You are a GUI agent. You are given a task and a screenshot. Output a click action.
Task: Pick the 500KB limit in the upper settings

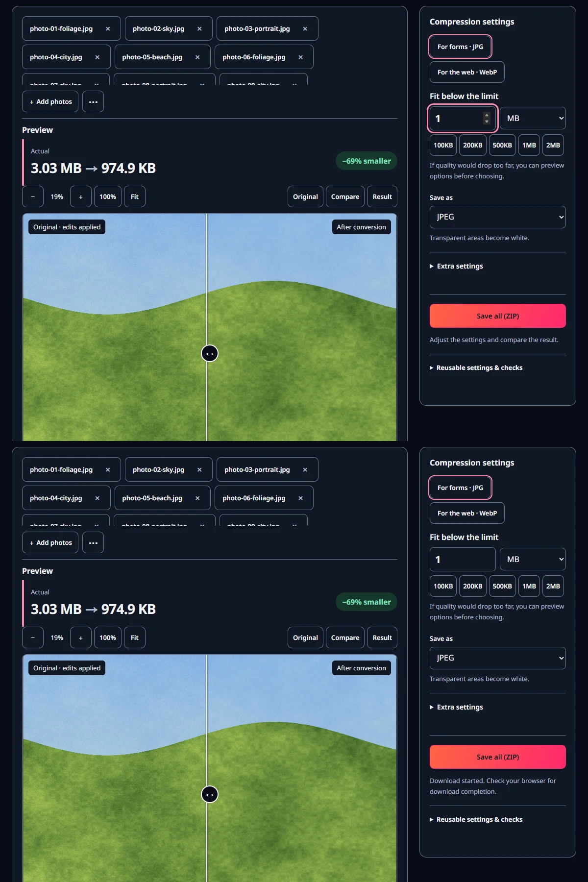[x=502, y=146]
